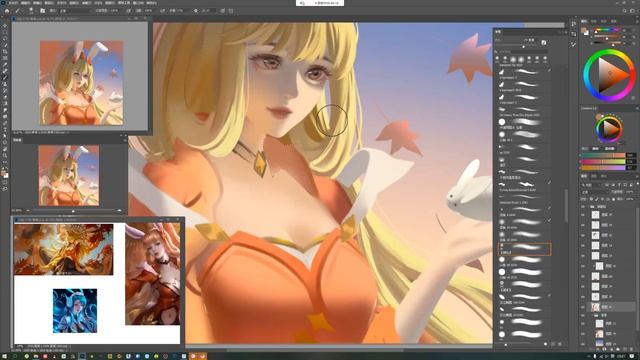
Task: Select the Pen tool
Action: click(x=5, y=123)
